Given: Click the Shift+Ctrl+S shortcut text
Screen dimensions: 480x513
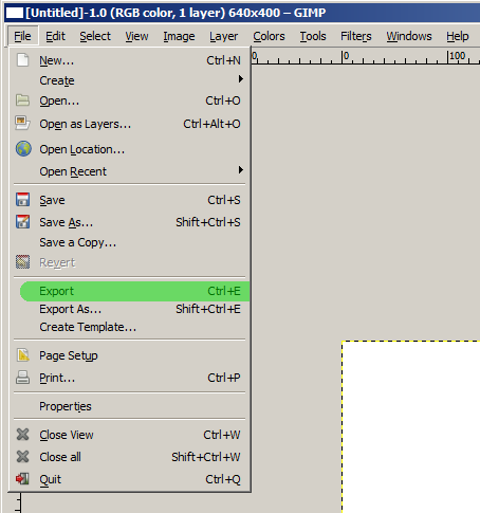Looking at the screenshot, I should [x=208, y=222].
